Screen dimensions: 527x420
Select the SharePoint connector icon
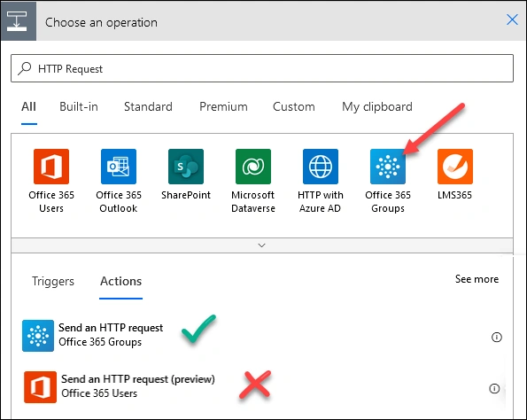(186, 167)
